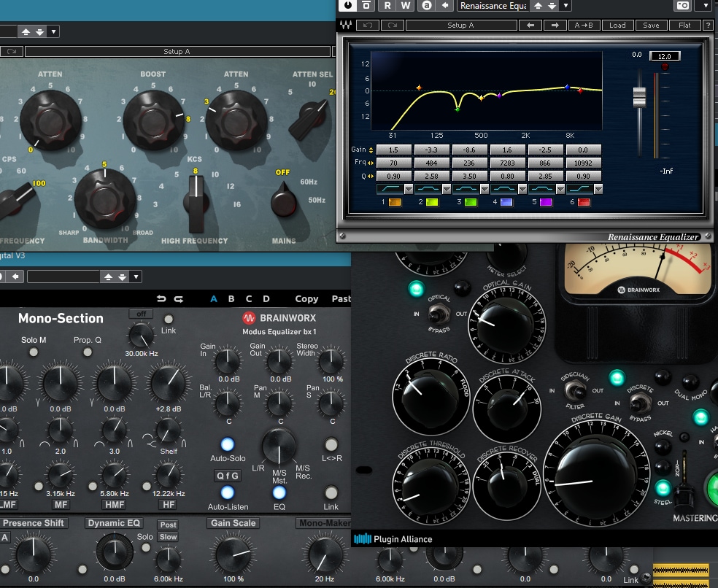Screen dimensions: 718x588
Task: Click the A→B copy button in Renaissance Equalizer
Action: (584, 26)
